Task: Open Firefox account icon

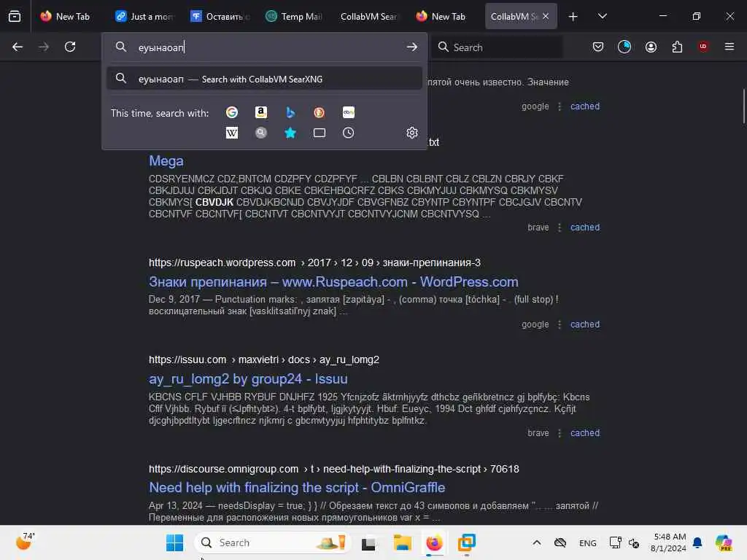Action: pos(651,47)
